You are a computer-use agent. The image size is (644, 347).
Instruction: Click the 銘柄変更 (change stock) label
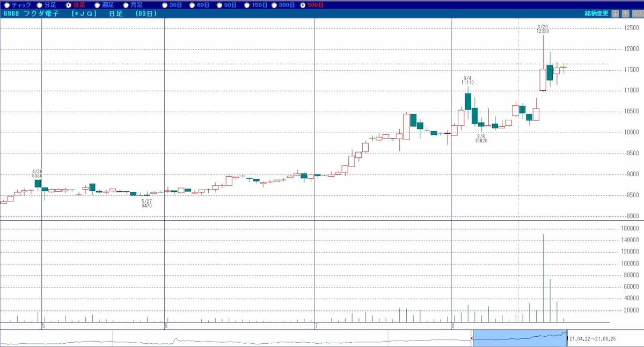click(596, 13)
